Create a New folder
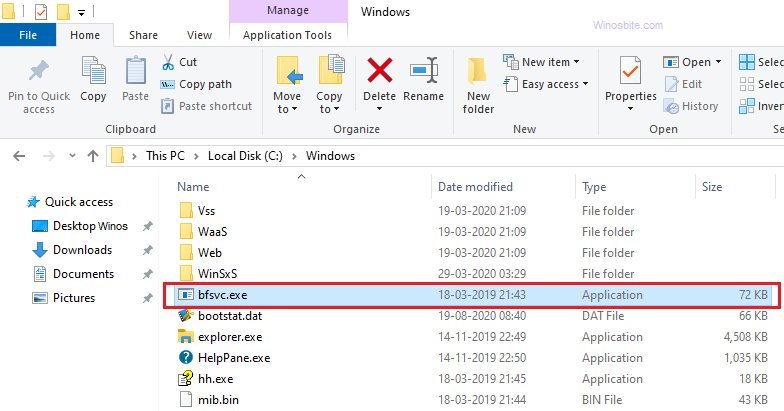 coord(478,86)
